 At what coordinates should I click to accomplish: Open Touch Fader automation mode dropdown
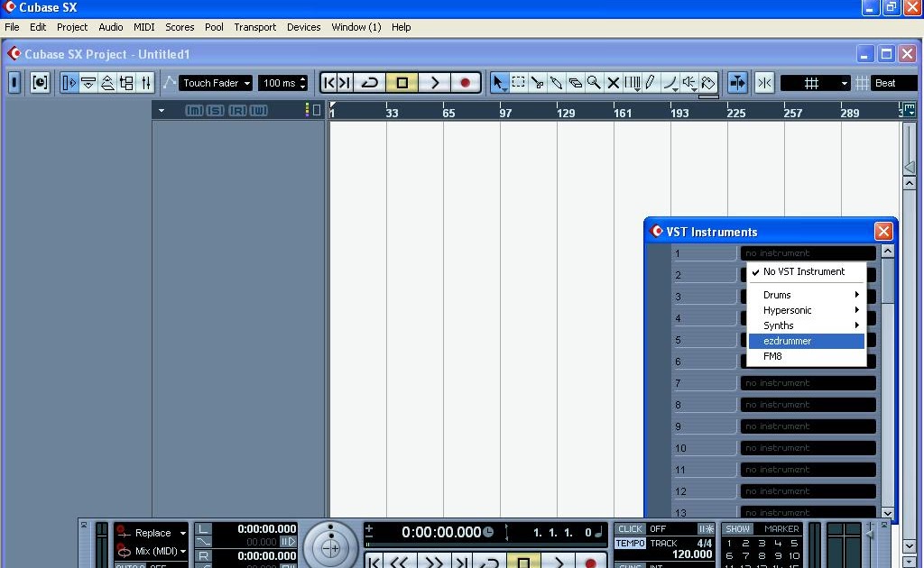click(216, 83)
